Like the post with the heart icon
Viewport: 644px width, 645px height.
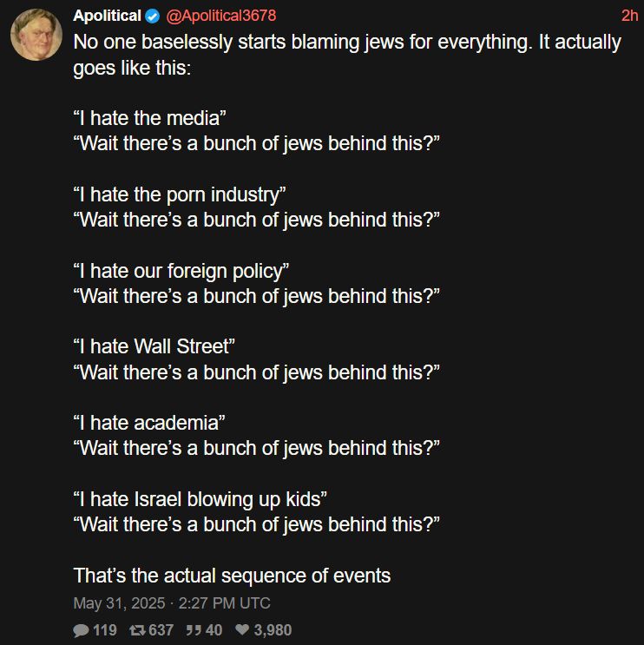tap(242, 630)
